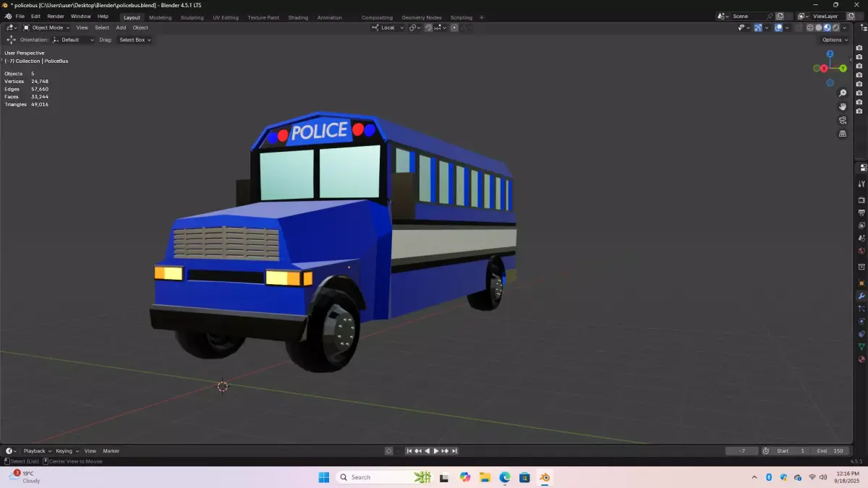Toggle viewport gizmos display
This screenshot has width=868, height=488.
click(x=758, y=27)
